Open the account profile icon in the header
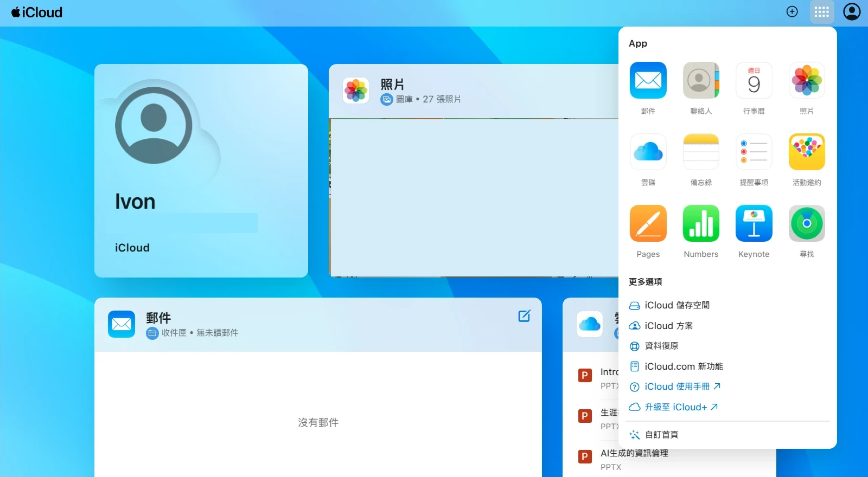 [x=852, y=11]
